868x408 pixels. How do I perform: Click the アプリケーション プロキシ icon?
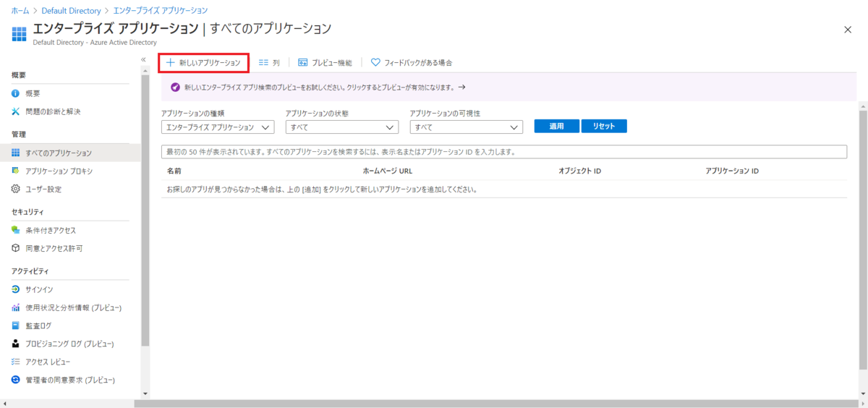point(16,171)
